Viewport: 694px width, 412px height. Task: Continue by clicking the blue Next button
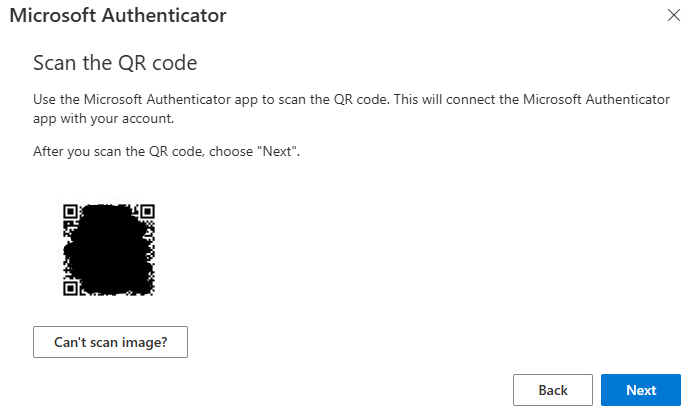(x=641, y=390)
